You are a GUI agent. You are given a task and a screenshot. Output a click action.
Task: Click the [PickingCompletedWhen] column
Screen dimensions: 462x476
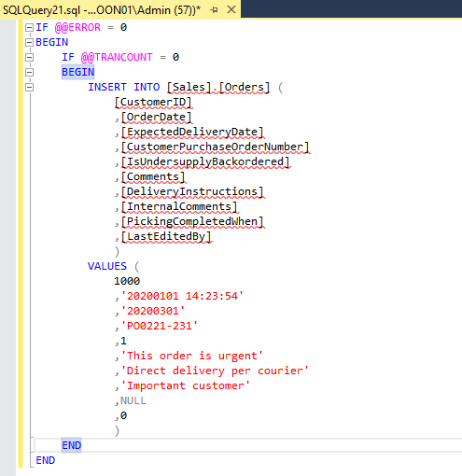point(192,221)
